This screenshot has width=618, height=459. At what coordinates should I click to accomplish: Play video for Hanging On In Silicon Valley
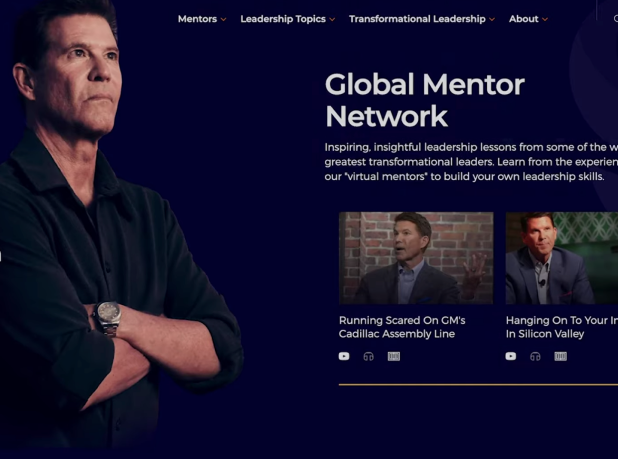511,356
